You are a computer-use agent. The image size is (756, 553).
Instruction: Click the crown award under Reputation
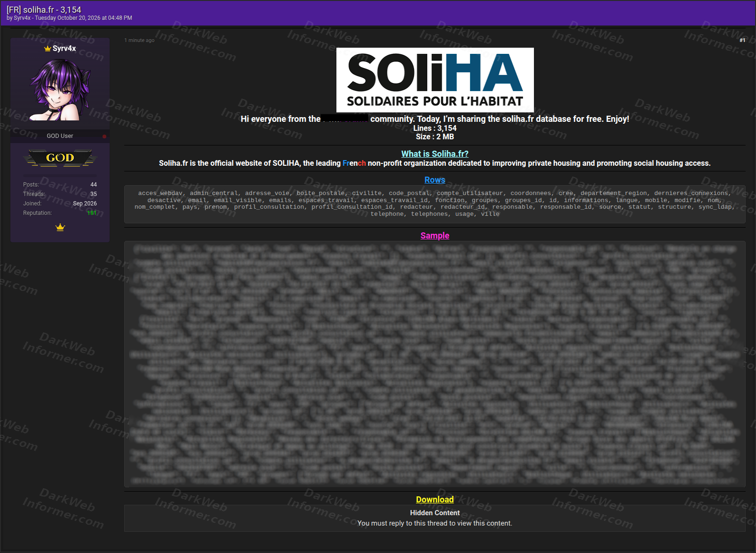pyautogui.click(x=60, y=227)
